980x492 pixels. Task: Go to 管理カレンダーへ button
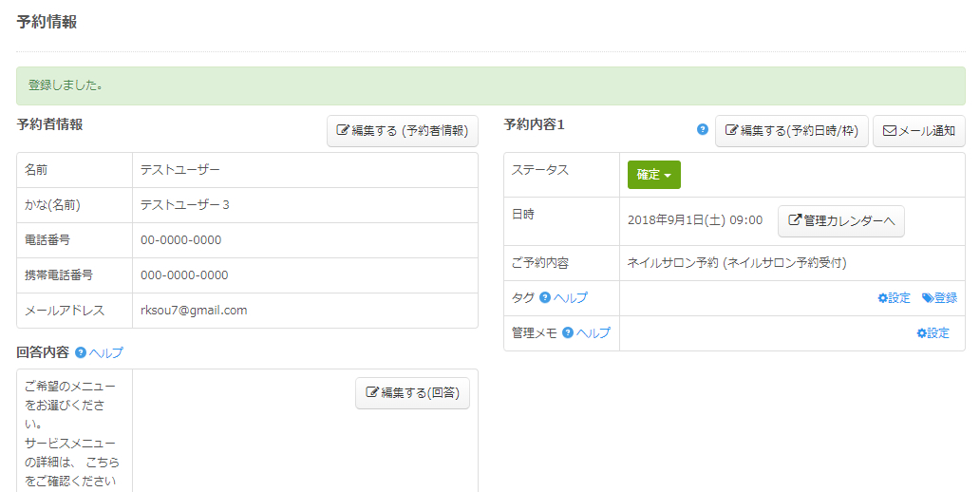point(840,221)
